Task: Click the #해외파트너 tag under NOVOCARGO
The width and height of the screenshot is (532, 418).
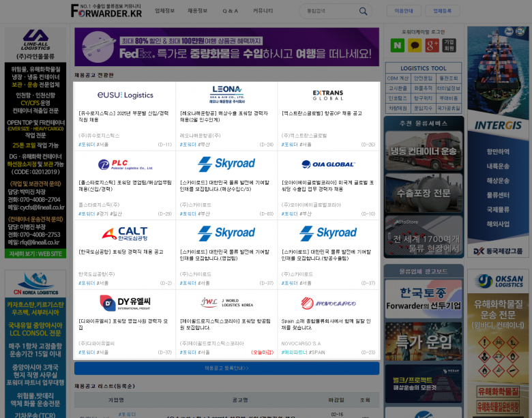Action: (x=294, y=352)
